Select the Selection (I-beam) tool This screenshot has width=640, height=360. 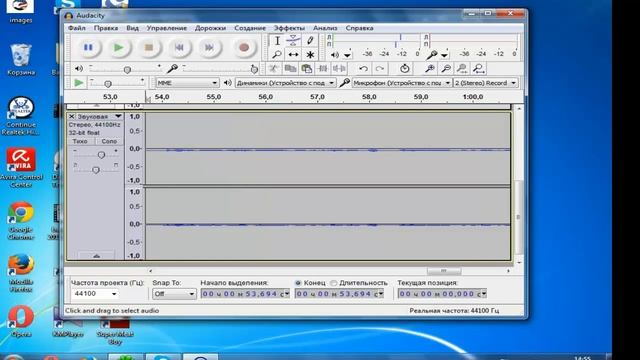coord(277,40)
